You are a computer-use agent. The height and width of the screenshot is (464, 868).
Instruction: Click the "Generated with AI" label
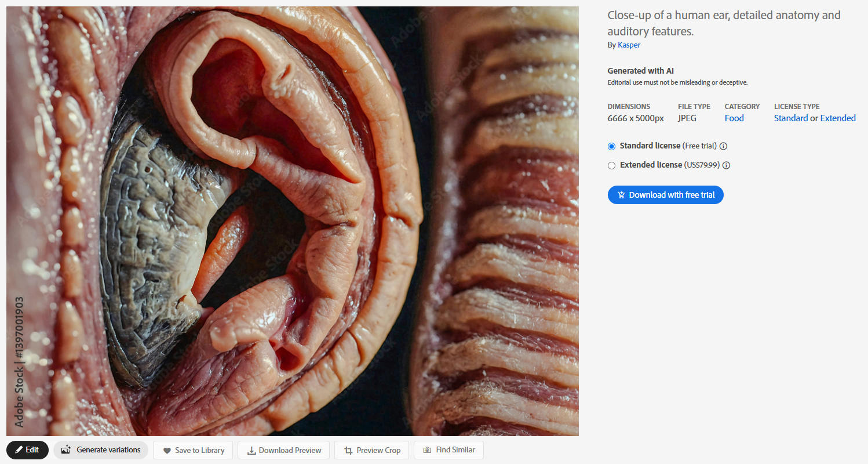pos(640,71)
